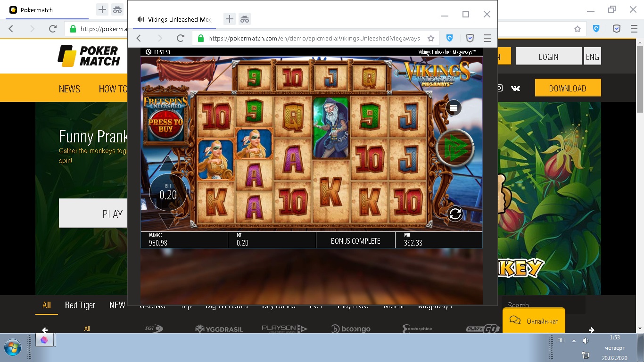Move provider list right with arrow

tap(591, 330)
